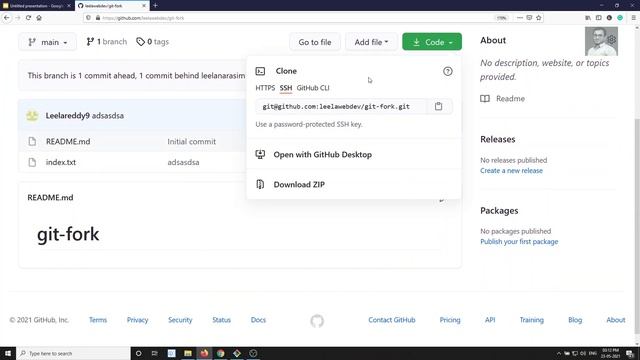Viewport: 640px width, 360px height.
Task: Click the book icon next to Readme
Action: tap(485, 99)
